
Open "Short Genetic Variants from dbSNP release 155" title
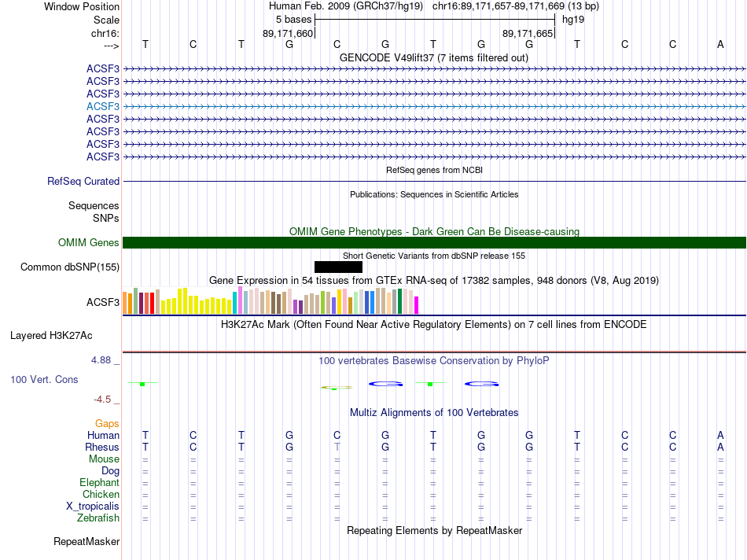(434, 256)
